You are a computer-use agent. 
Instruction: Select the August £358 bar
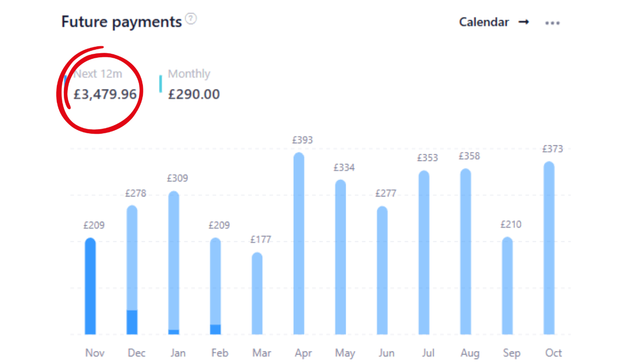466,251
